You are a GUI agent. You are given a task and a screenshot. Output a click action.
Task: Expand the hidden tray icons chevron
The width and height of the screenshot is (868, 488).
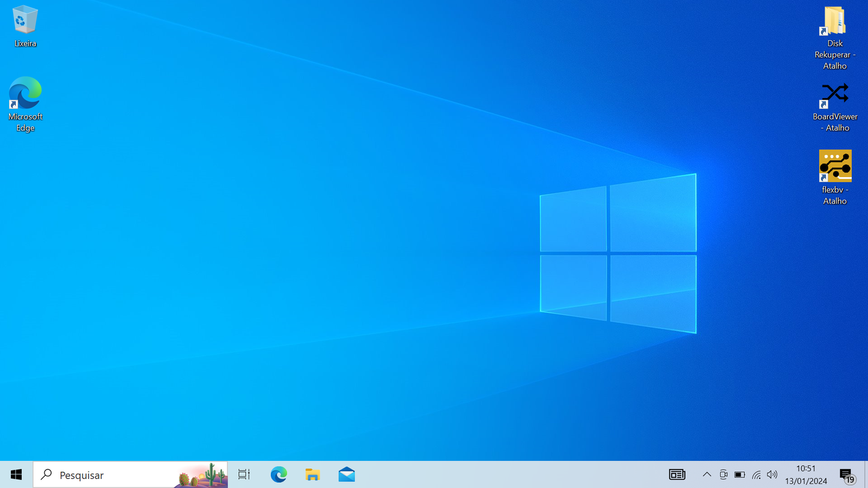707,475
